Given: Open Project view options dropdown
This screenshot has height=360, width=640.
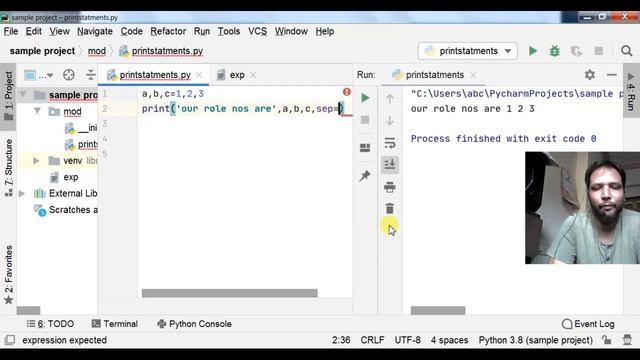Looking at the screenshot, I should click(x=39, y=75).
